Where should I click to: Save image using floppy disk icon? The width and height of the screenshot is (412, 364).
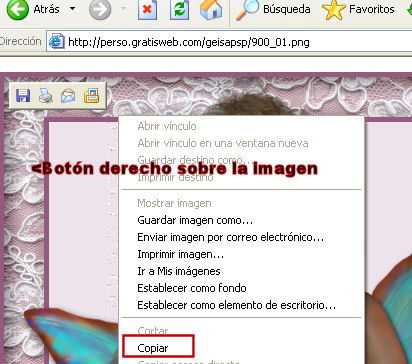pyautogui.click(x=23, y=96)
